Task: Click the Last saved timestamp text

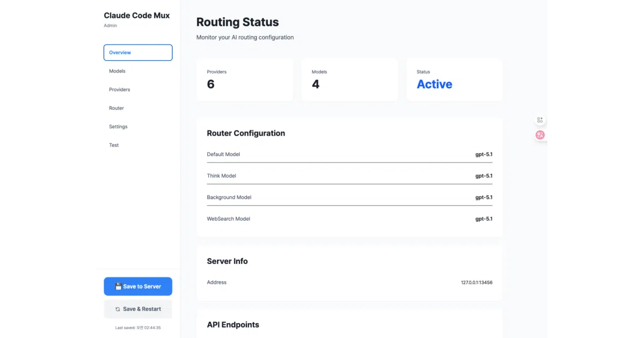Action: pos(138,327)
